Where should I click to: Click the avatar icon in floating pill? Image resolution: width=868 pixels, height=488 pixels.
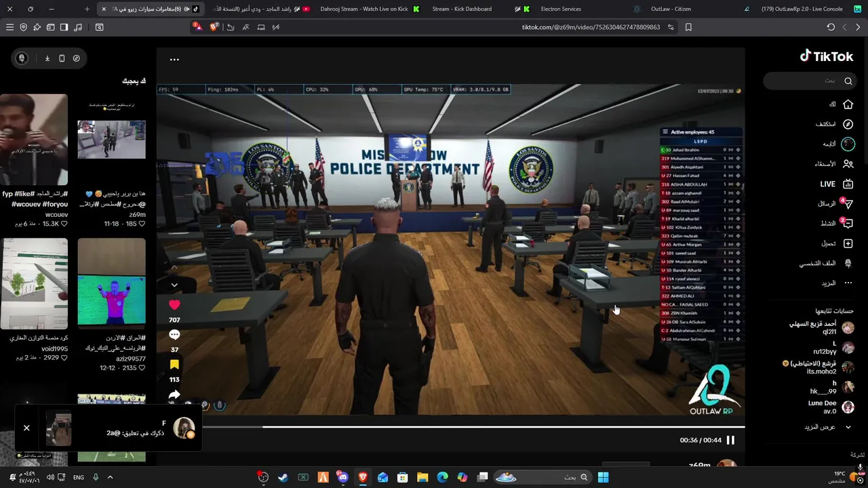click(22, 58)
